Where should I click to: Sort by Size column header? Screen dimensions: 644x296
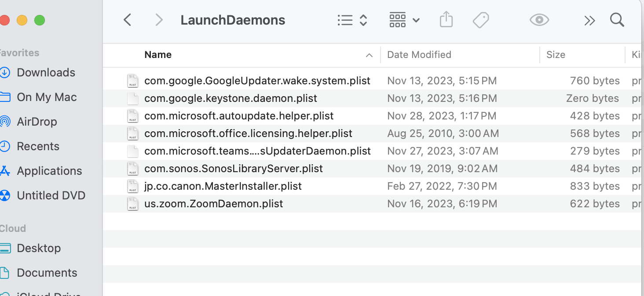point(556,55)
